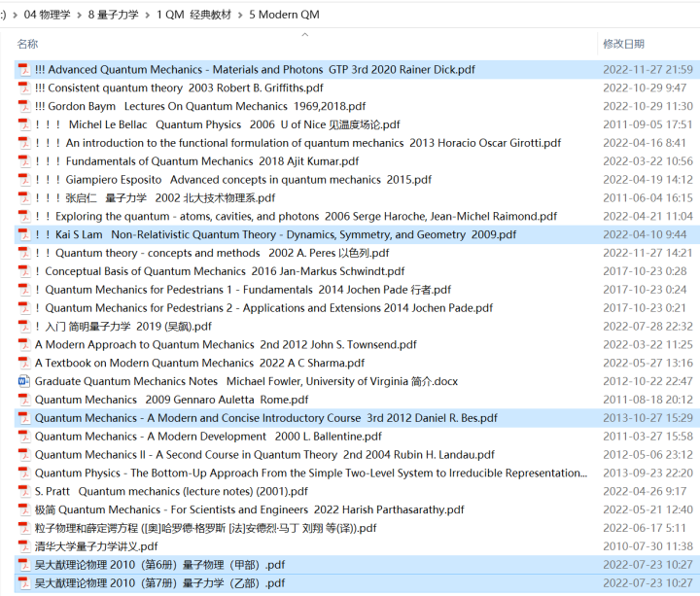Image resolution: width=700 pixels, height=596 pixels.
Task: Click date 2022-06-17 5:11
Action: click(645, 528)
